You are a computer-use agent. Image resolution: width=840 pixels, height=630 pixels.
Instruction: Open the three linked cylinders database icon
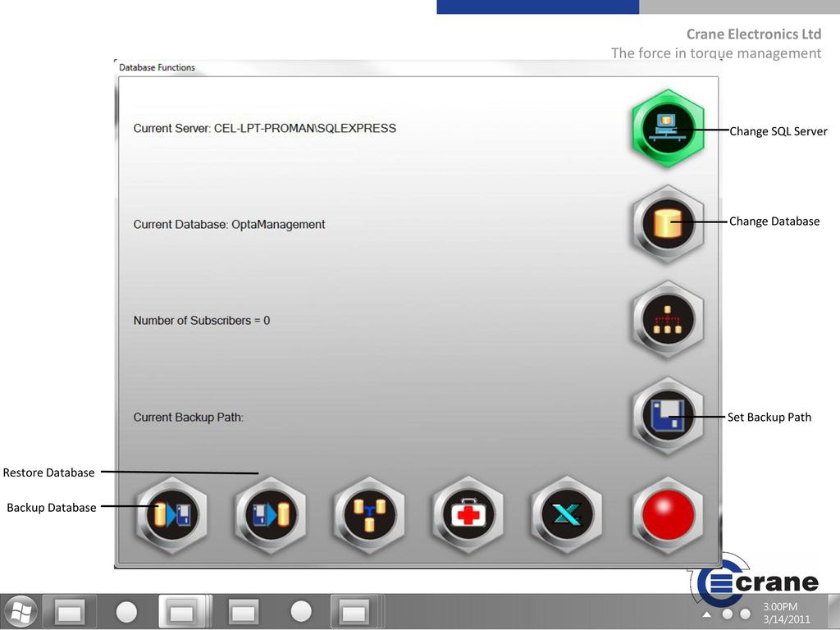click(x=369, y=515)
